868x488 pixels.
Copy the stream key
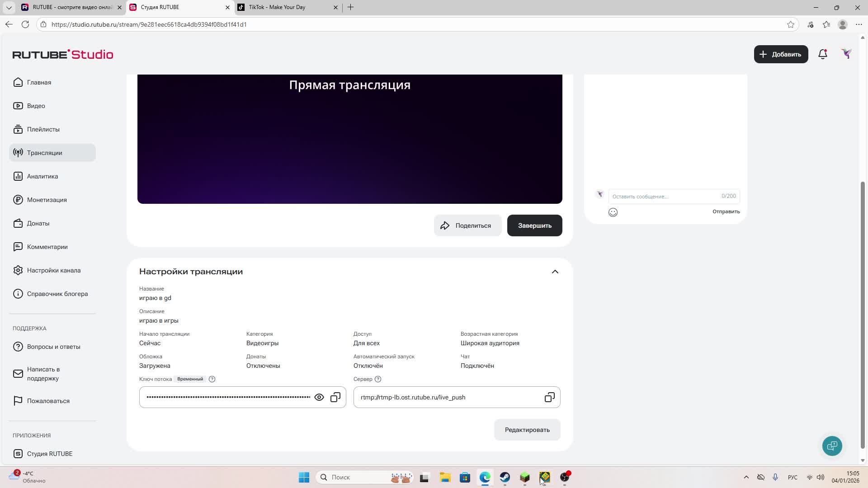tap(335, 397)
